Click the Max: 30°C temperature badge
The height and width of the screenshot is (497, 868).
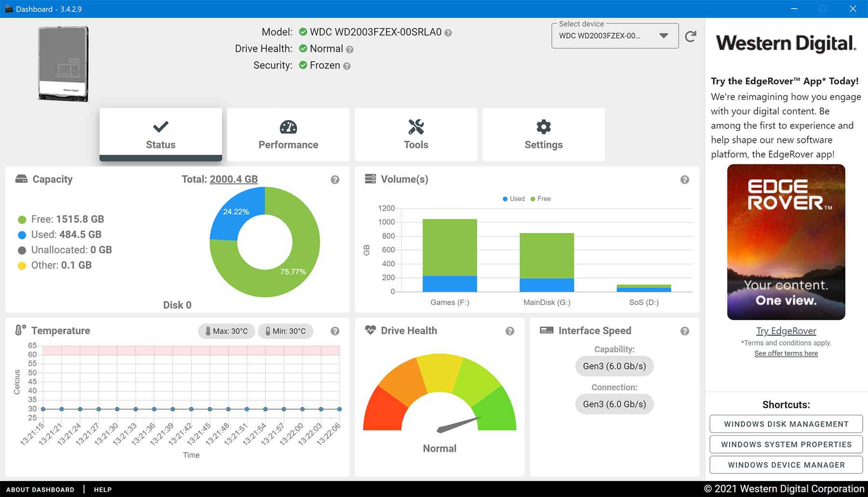(x=227, y=331)
